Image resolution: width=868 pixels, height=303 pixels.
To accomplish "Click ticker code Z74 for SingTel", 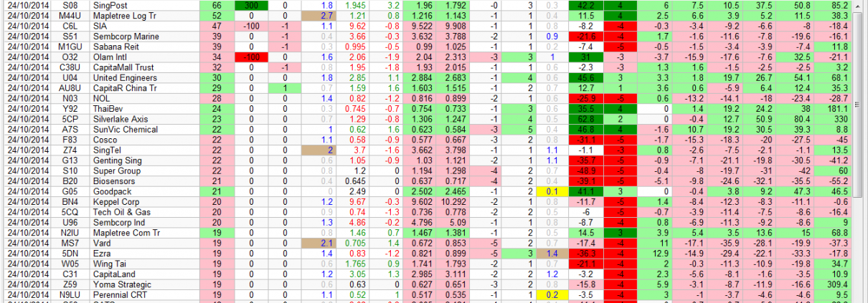I will pos(70,150).
